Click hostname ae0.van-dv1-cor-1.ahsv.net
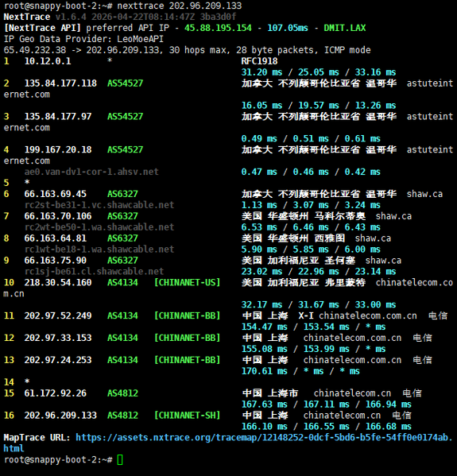The height and width of the screenshot is (476, 457). click(91, 172)
